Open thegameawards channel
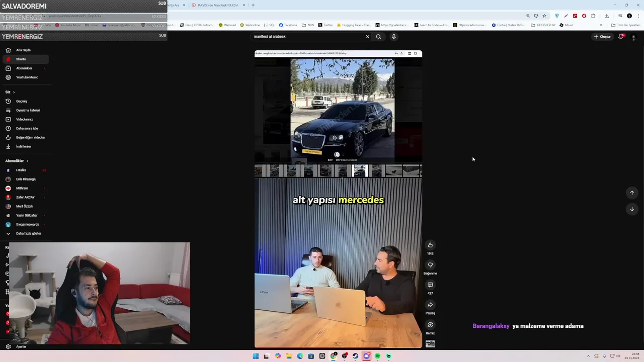Viewport: 644px width, 362px height. pos(25,224)
